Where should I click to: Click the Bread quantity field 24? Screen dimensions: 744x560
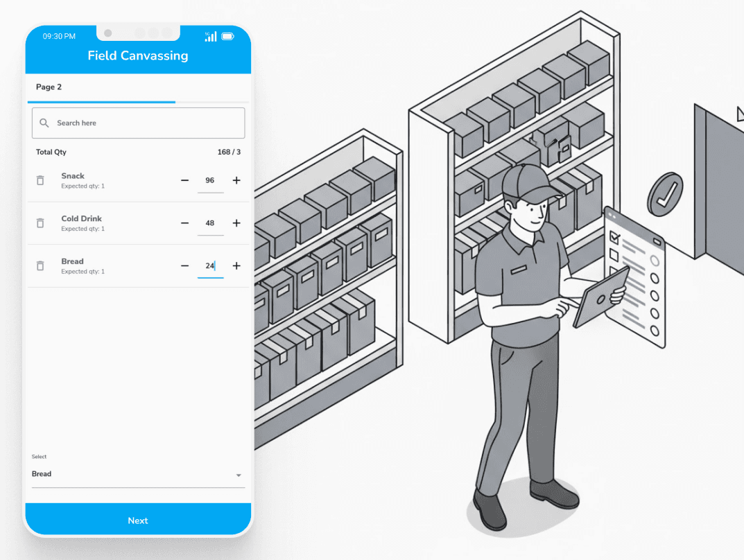210,265
